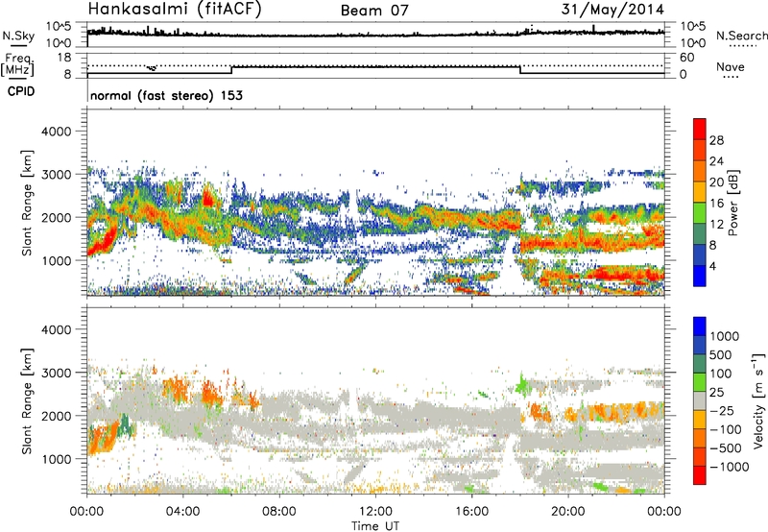Select the red bottom segment of Velocity color bar

tap(700, 475)
